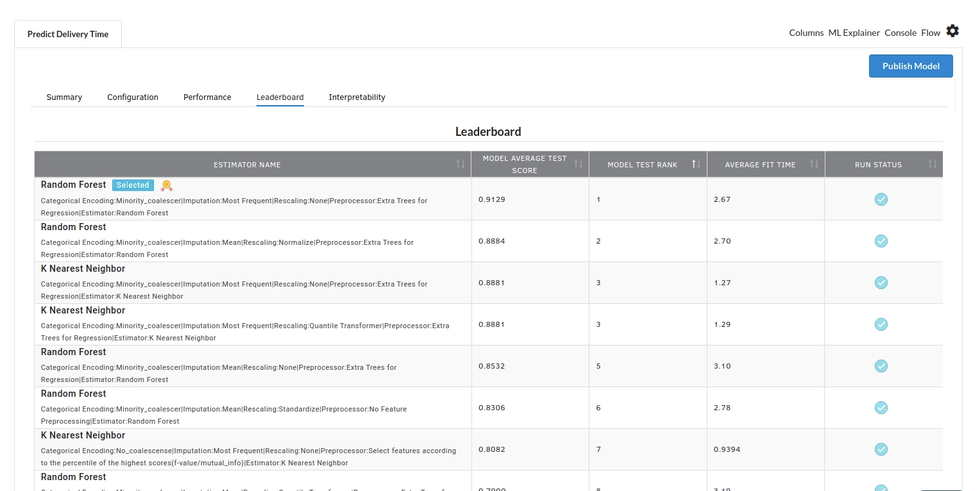Open the Performance tab
The height and width of the screenshot is (491, 980).
pos(207,97)
